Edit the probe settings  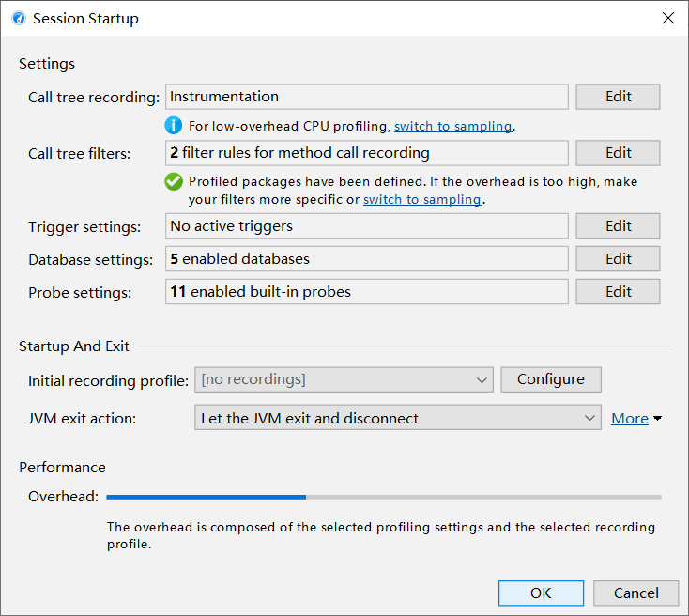[x=618, y=292]
